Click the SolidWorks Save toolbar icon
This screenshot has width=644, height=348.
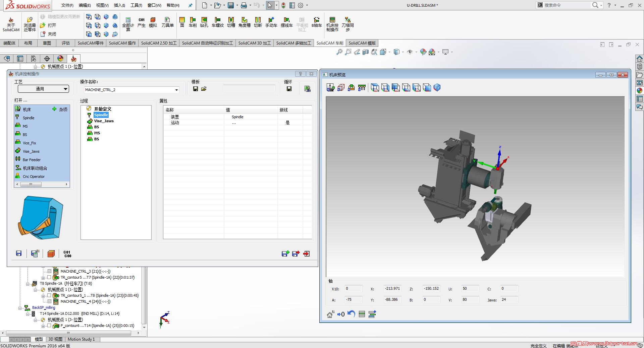[x=231, y=5]
